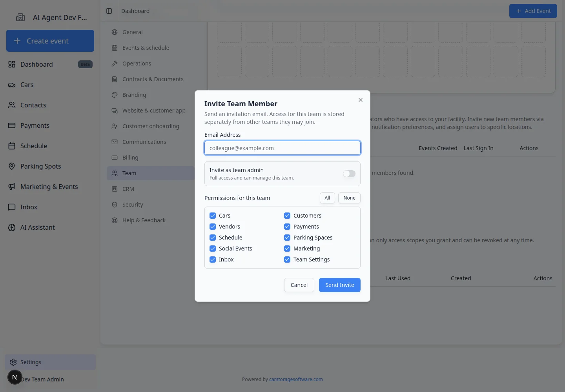Click the Branding palette icon

tap(115, 95)
